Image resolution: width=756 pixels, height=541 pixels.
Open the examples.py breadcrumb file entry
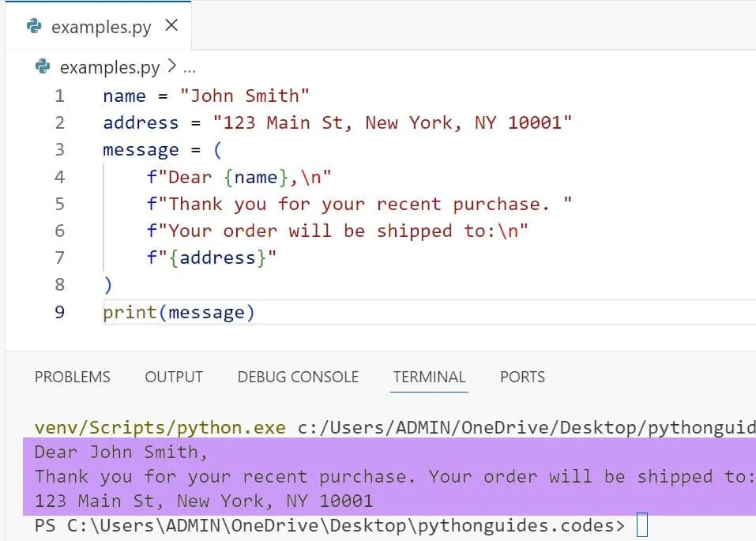109,68
